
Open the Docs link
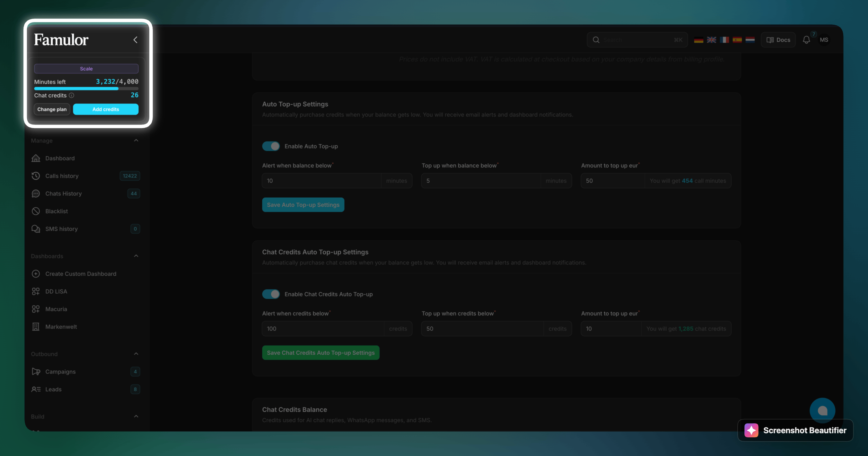pyautogui.click(x=778, y=40)
